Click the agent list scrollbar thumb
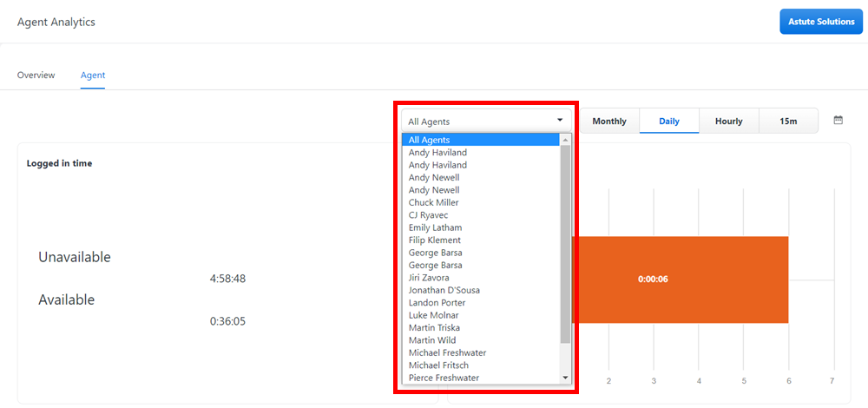Image resolution: width=868 pixels, height=408 pixels. coord(566,243)
